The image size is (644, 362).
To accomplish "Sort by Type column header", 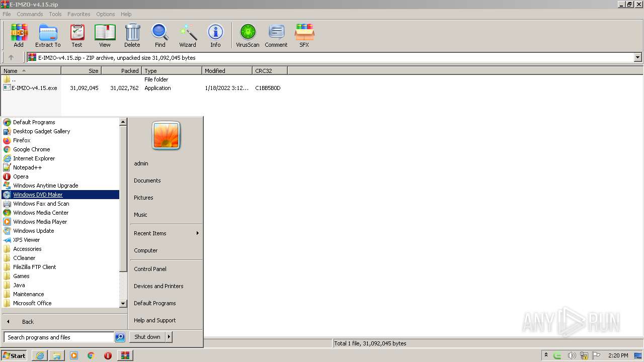I will click(172, 71).
